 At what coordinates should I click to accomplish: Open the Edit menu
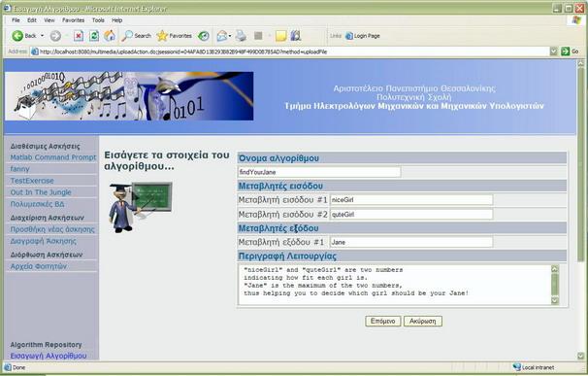coord(32,20)
